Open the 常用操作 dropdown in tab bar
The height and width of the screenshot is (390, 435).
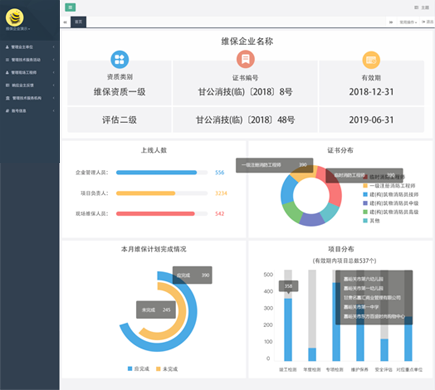pos(408,22)
